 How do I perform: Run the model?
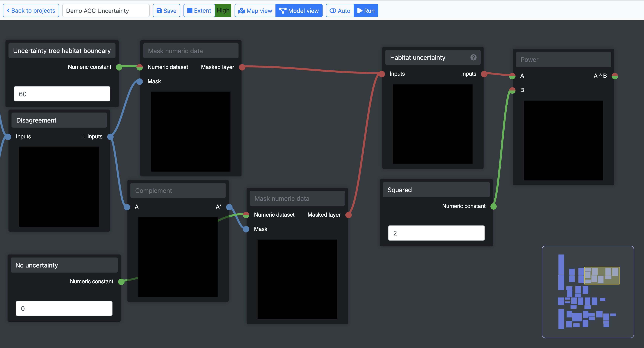point(366,11)
